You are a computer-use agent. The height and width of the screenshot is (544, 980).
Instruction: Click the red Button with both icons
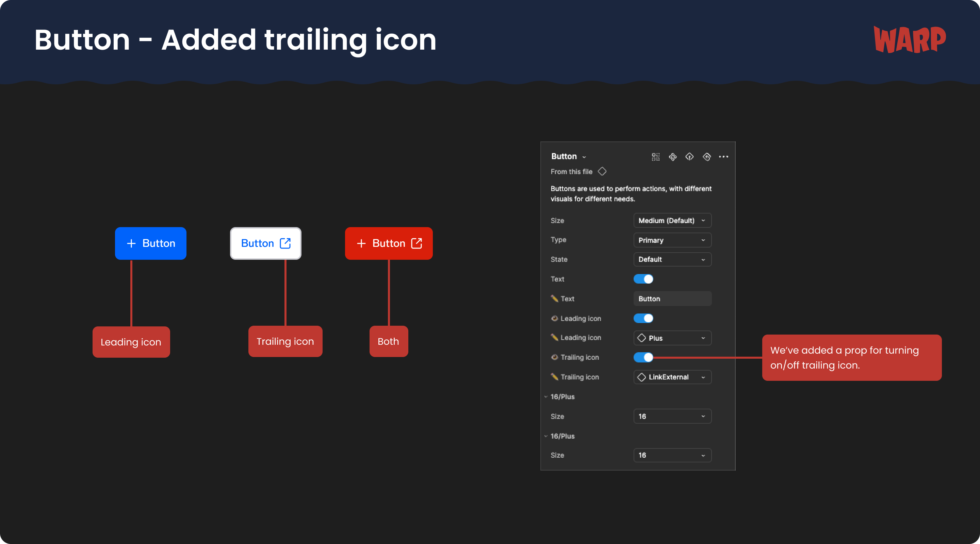tap(389, 243)
